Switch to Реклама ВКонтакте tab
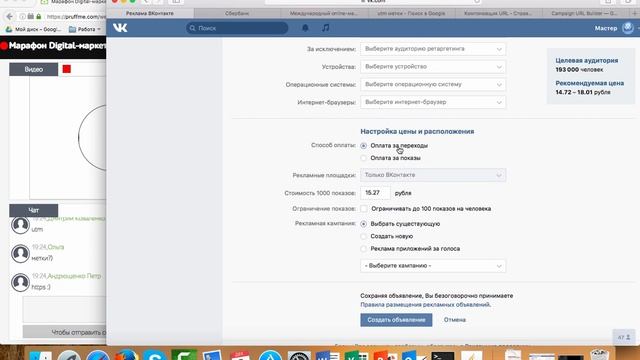The height and width of the screenshot is (360, 640). tap(150, 13)
